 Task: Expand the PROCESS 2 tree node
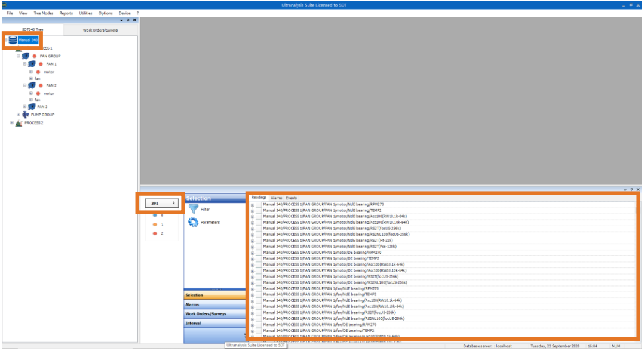pos(11,123)
